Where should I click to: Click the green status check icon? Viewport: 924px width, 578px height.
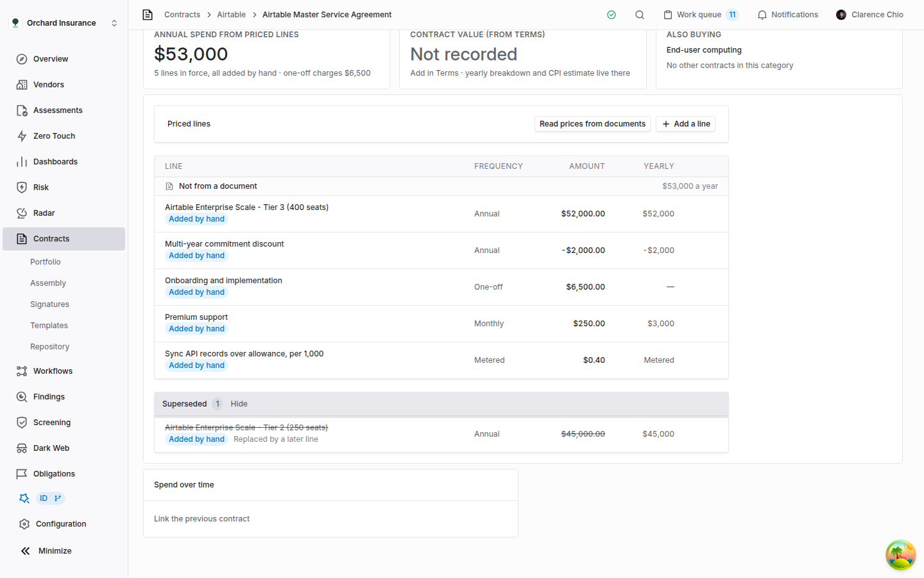(x=612, y=15)
